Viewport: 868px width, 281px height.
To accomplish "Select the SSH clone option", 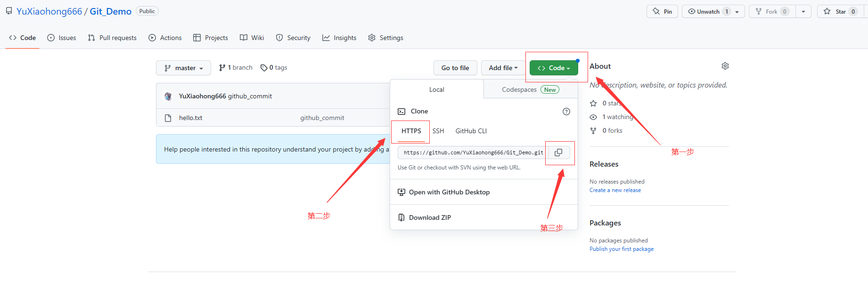I will [438, 131].
